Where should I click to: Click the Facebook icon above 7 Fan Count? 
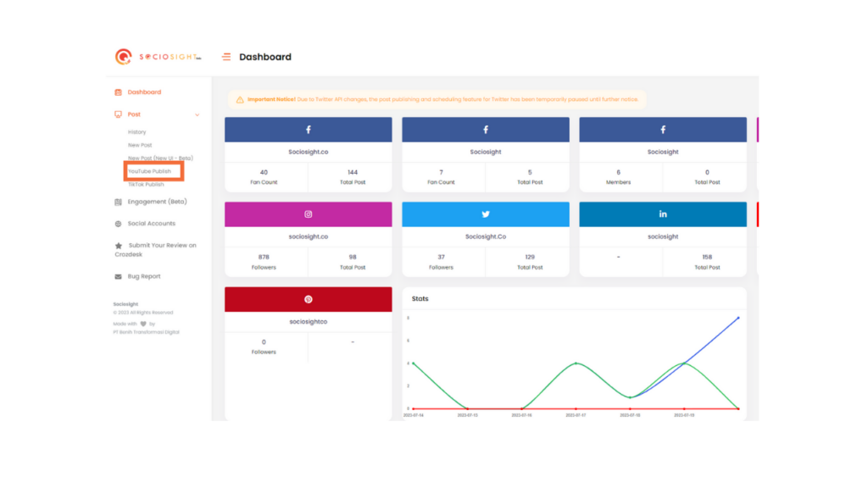click(486, 130)
